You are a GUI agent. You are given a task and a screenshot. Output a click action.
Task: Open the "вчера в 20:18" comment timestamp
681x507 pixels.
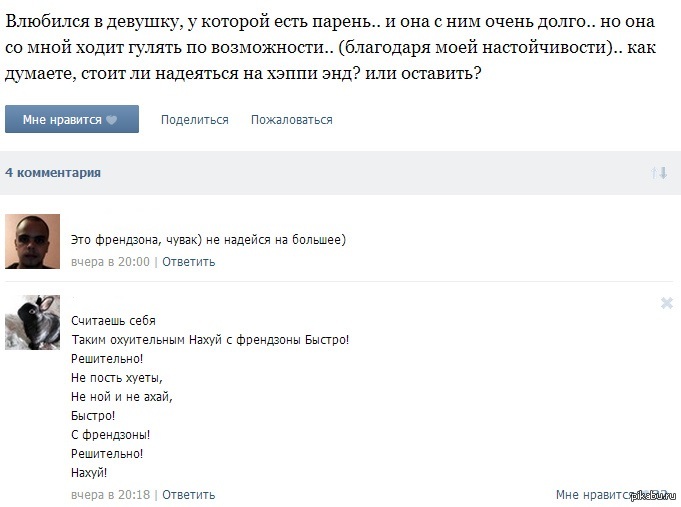(x=110, y=494)
